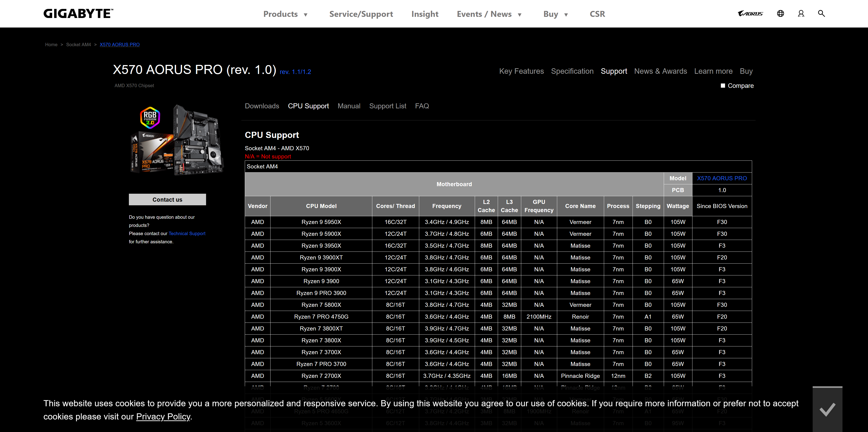Open the News & Awards tab
The height and width of the screenshot is (432, 868).
pyautogui.click(x=660, y=71)
